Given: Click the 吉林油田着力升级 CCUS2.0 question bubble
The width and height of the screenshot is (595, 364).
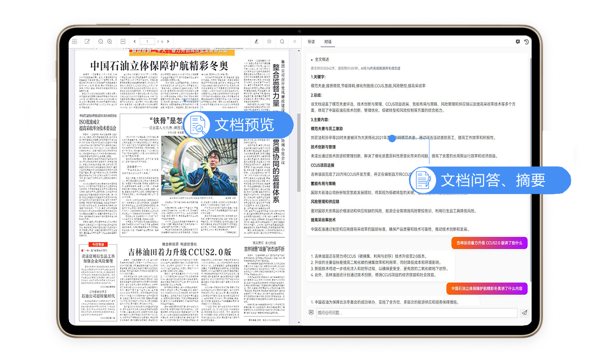Looking at the screenshot, I should click(489, 243).
